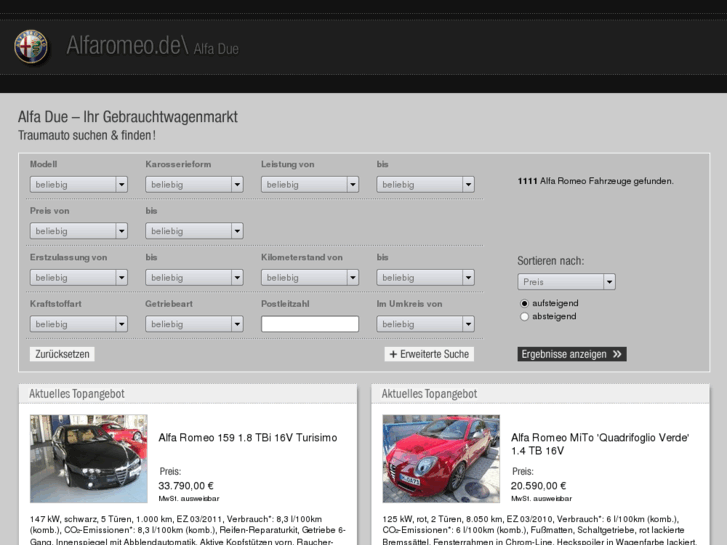Screen dimensions: 727x545
Task: Select absteigend sort order
Action: 524,317
